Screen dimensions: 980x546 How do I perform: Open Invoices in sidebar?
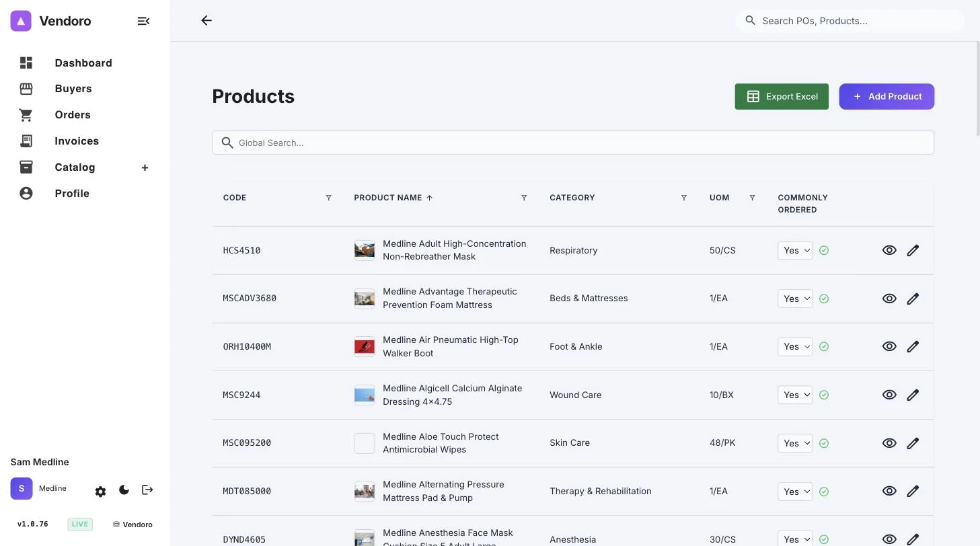[x=77, y=141]
